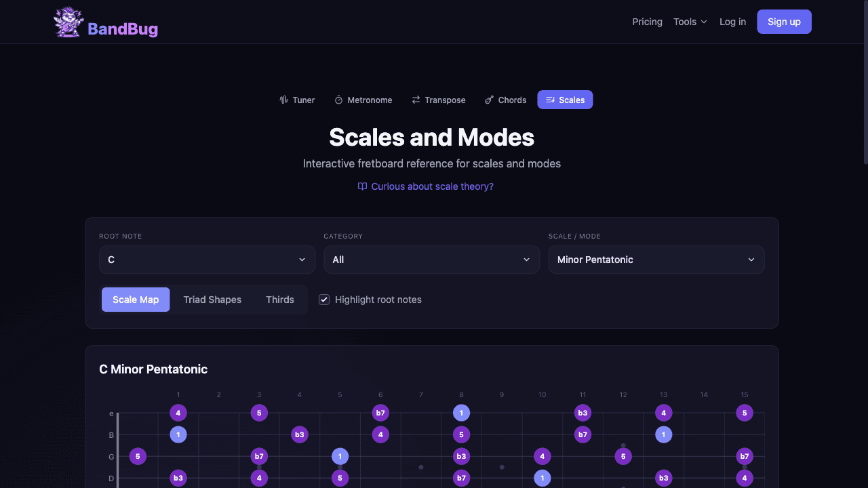Screen dimensions: 868x488
Task: Open the Scale / Mode dropdown
Action: tap(656, 260)
